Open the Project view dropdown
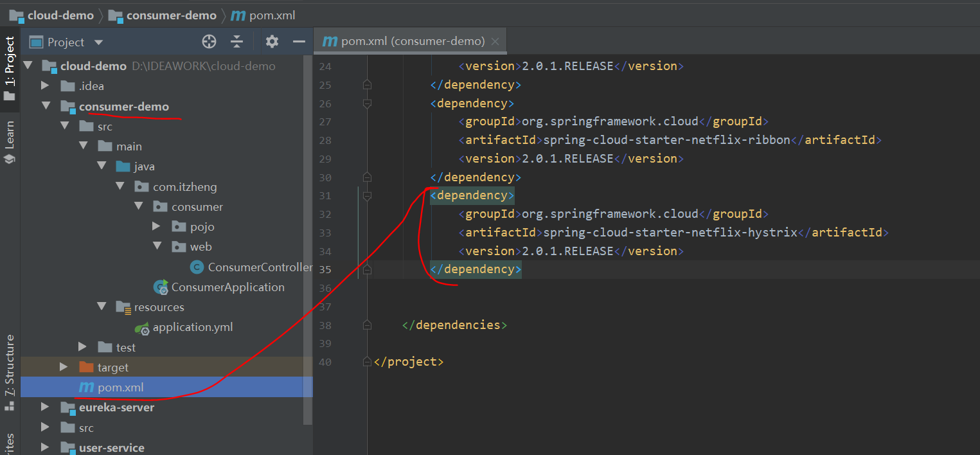The height and width of the screenshot is (455, 980). 98,42
